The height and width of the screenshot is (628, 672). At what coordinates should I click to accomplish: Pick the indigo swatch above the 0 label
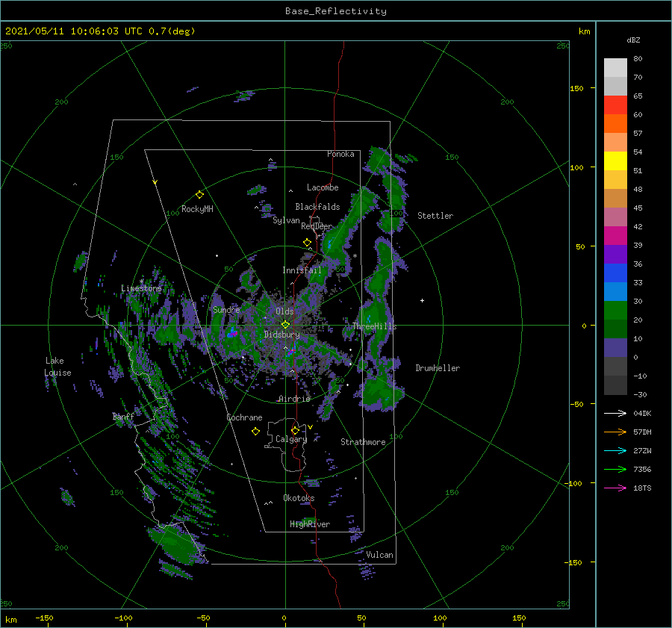615,348
